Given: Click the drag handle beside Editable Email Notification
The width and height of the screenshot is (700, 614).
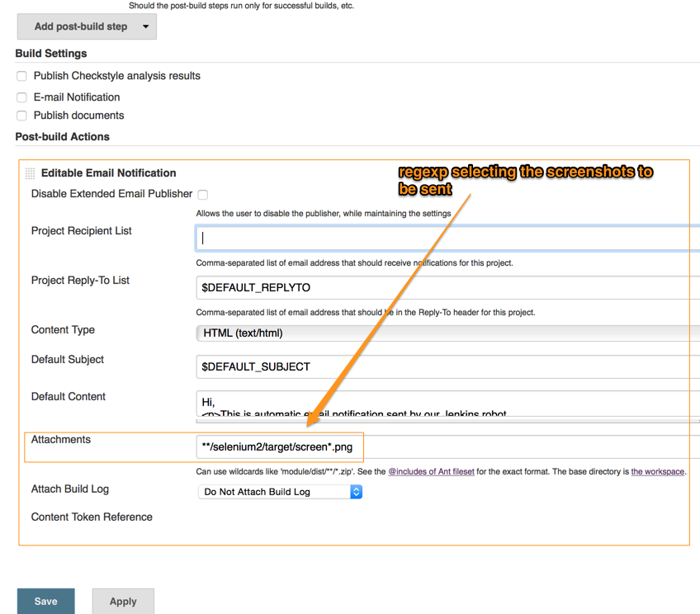Looking at the screenshot, I should click(30, 173).
